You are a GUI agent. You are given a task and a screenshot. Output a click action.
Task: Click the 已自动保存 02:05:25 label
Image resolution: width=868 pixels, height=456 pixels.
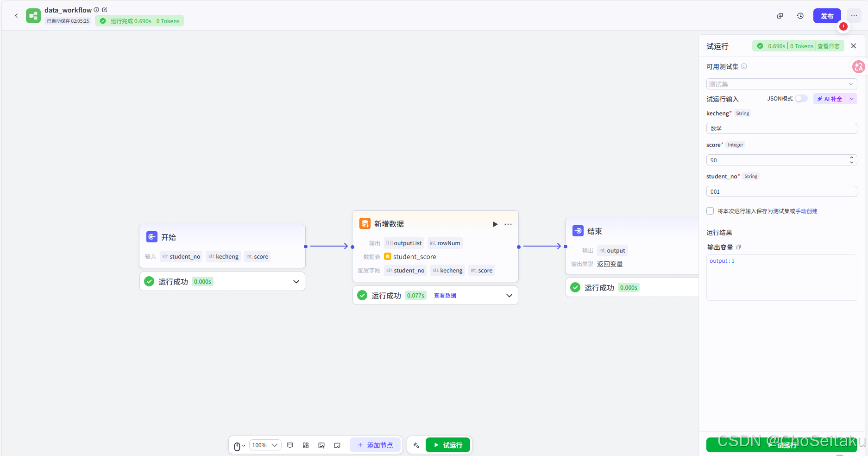click(x=68, y=21)
